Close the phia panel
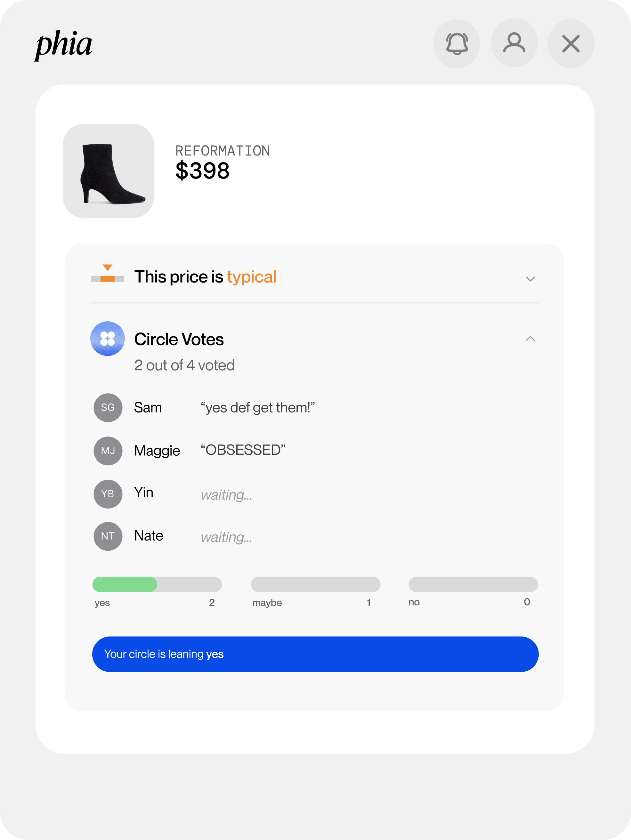The image size is (631, 840). pyautogui.click(x=570, y=44)
